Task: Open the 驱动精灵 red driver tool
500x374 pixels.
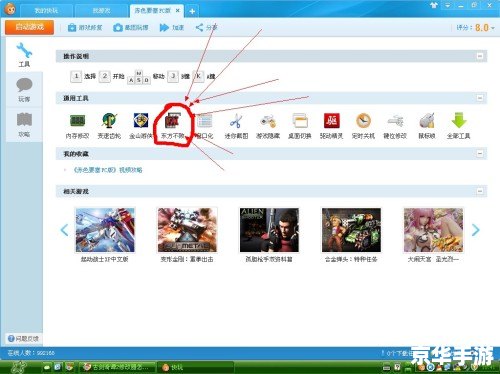Action: click(331, 126)
